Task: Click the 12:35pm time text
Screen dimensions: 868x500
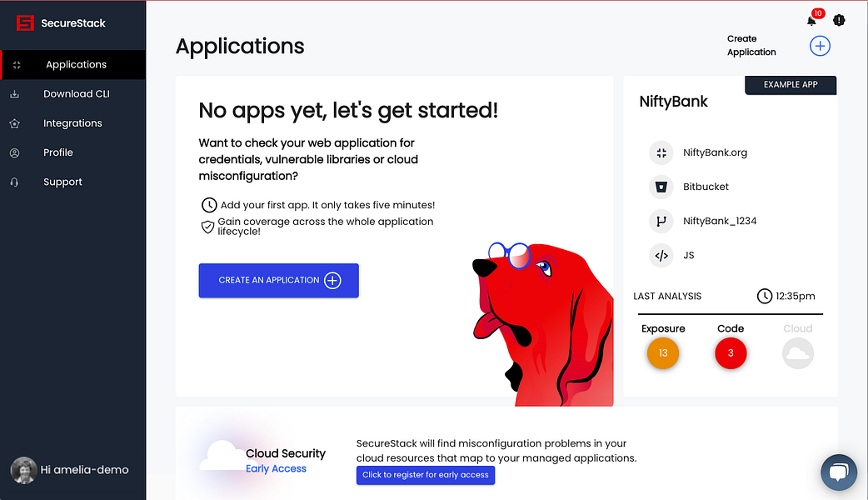Action: point(795,296)
